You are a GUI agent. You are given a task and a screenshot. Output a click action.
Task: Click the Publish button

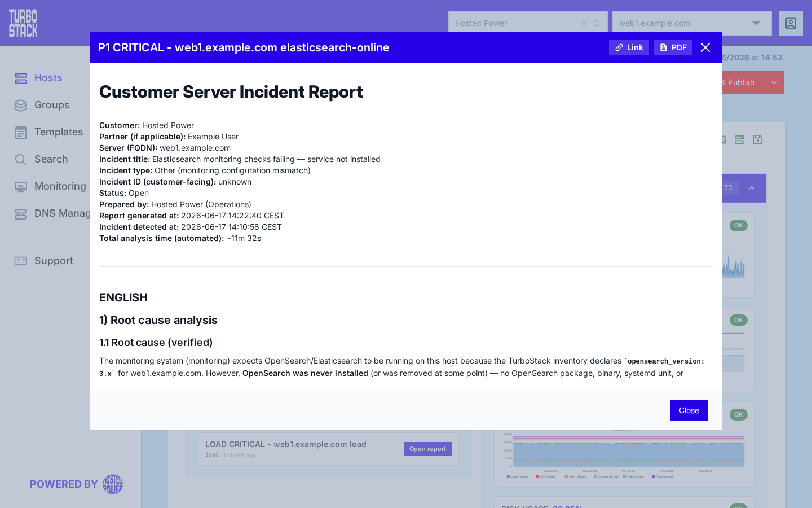[742, 82]
